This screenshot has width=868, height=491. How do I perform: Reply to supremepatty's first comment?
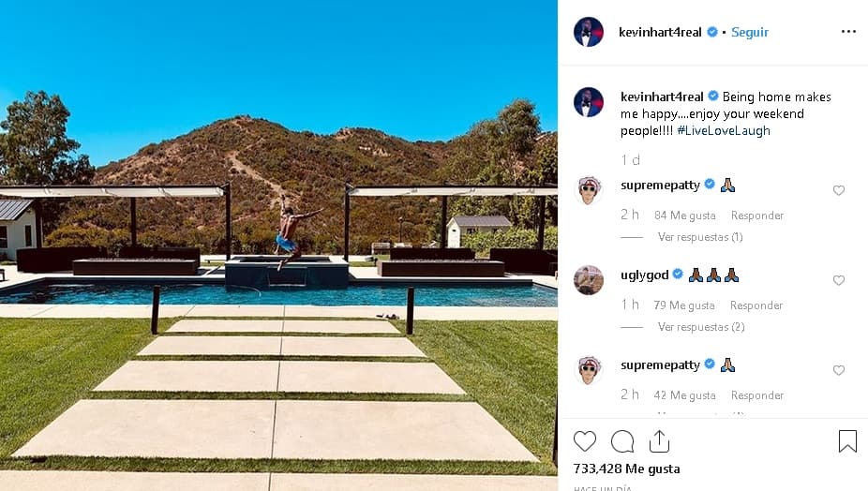[757, 216]
